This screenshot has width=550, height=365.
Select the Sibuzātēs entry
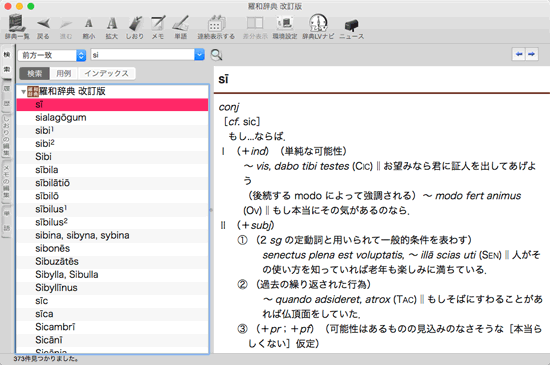tap(112, 262)
